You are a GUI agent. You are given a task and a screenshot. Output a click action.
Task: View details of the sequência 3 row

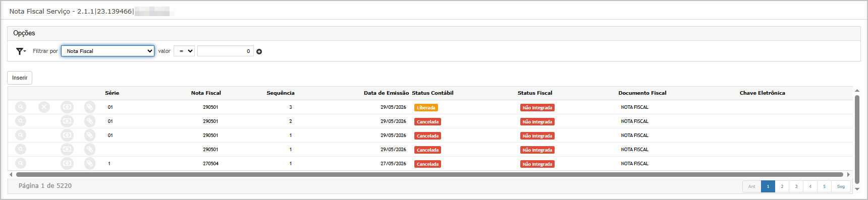point(21,107)
